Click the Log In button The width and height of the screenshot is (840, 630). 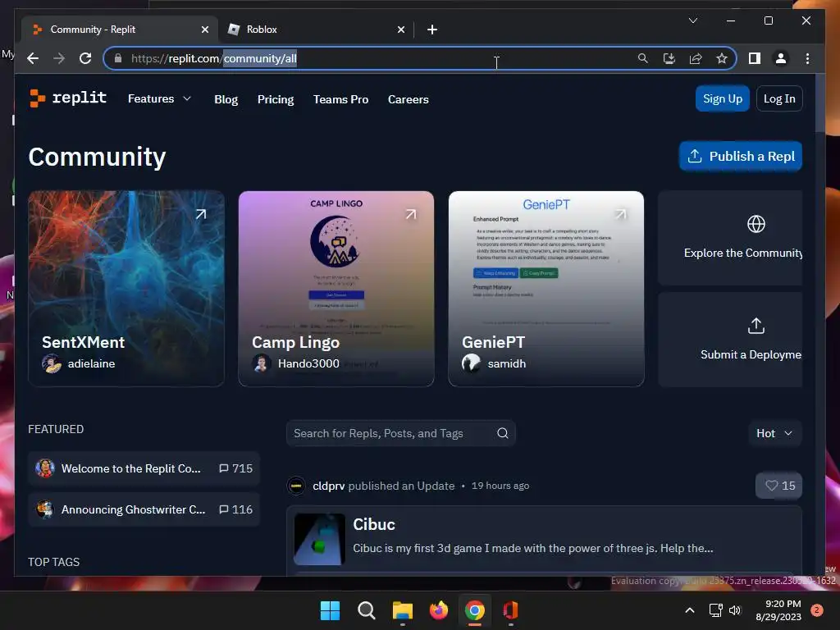click(x=779, y=98)
